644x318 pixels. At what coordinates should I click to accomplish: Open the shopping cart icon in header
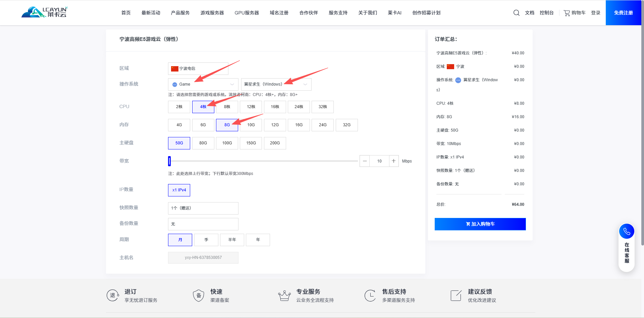pos(567,13)
